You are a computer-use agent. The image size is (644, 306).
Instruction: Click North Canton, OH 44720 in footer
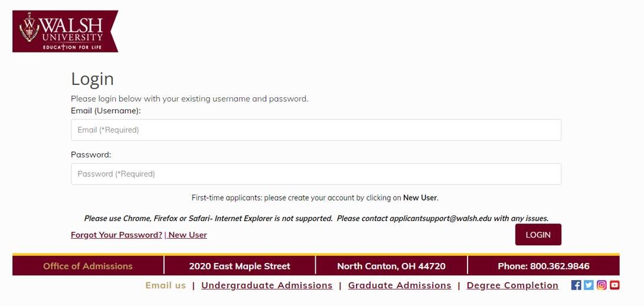coord(391,266)
